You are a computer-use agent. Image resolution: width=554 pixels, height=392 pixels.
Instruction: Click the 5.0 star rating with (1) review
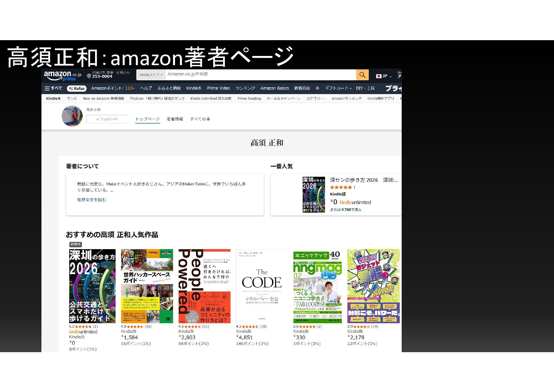[83, 327]
